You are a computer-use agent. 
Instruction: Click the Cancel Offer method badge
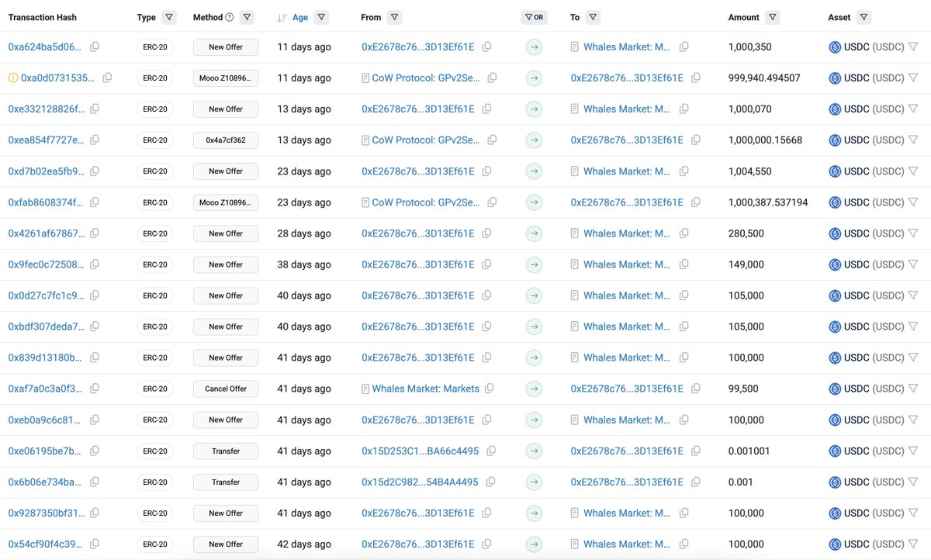pyautogui.click(x=226, y=389)
